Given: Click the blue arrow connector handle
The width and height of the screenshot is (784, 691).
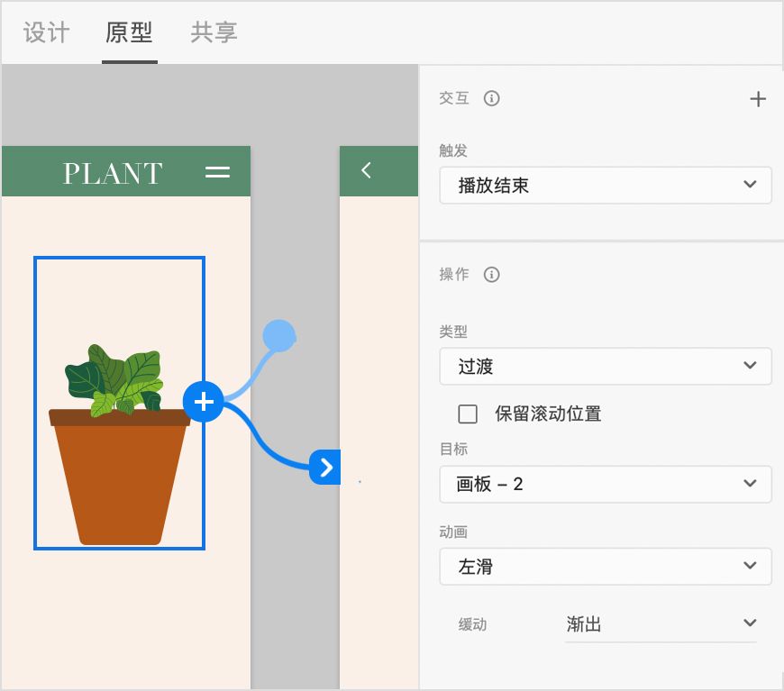Looking at the screenshot, I should (326, 468).
